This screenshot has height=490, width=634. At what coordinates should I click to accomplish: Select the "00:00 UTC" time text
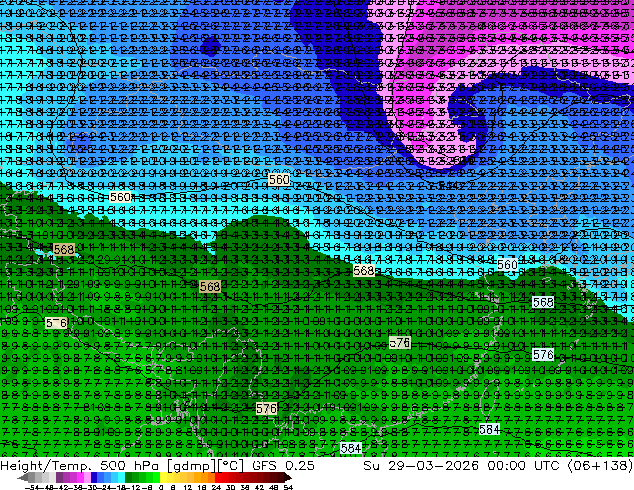(523, 465)
